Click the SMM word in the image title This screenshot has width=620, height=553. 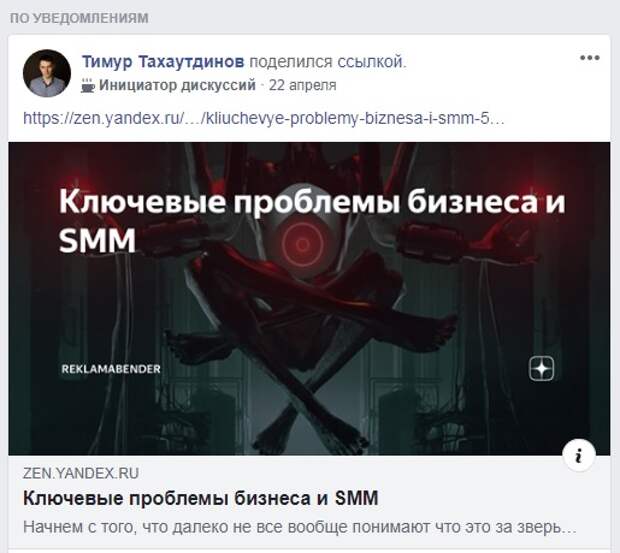(x=97, y=241)
